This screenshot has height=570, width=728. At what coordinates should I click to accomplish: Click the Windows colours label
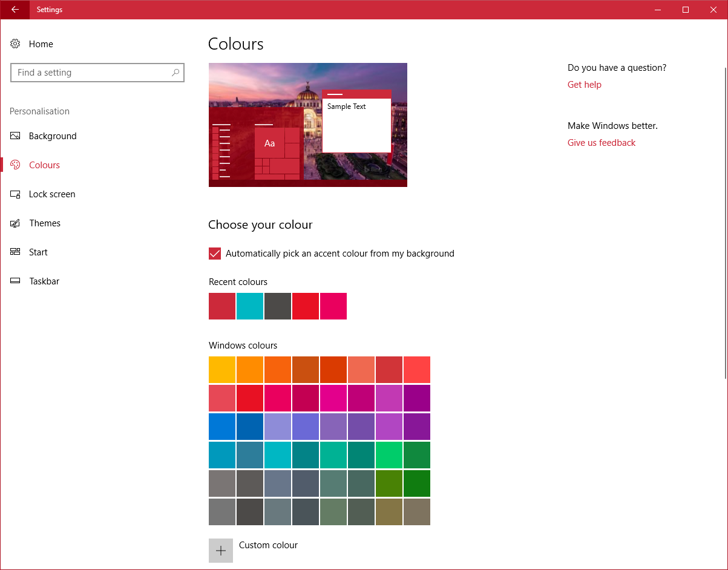pyautogui.click(x=243, y=346)
